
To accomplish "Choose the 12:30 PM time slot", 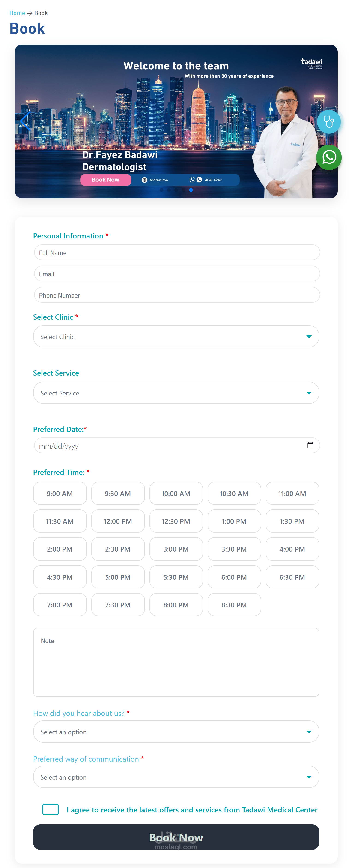I will pos(176,521).
